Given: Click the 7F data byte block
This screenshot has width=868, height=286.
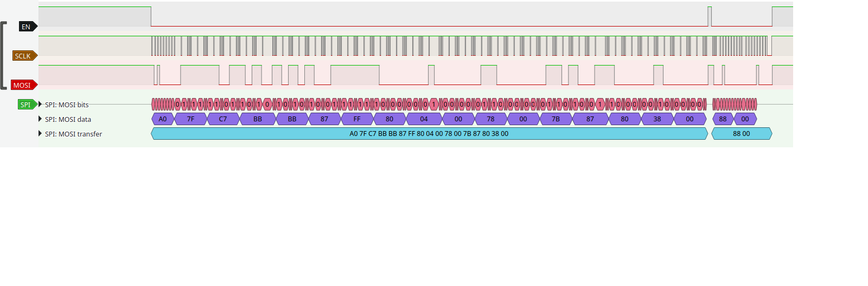Looking at the screenshot, I should 191,119.
